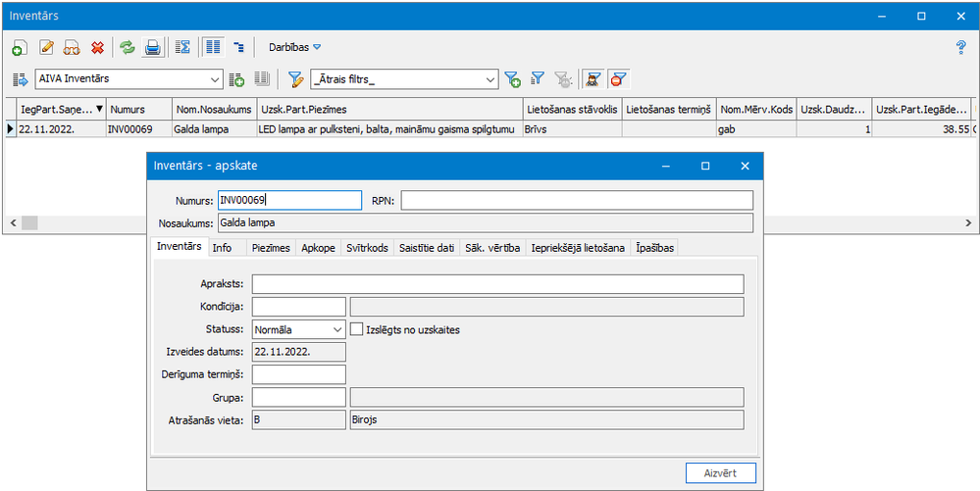This screenshot has height=491, width=980.
Task: Click the add new record icon
Action: tap(19, 47)
